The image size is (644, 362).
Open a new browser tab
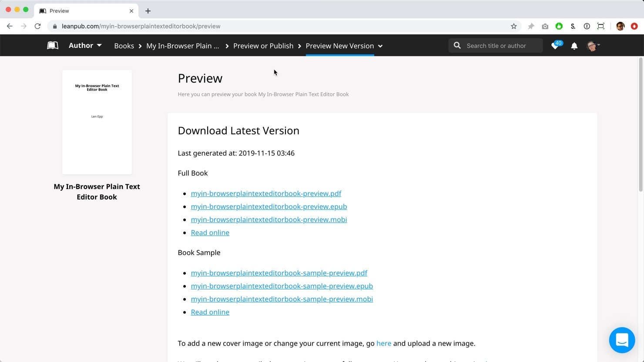148,11
